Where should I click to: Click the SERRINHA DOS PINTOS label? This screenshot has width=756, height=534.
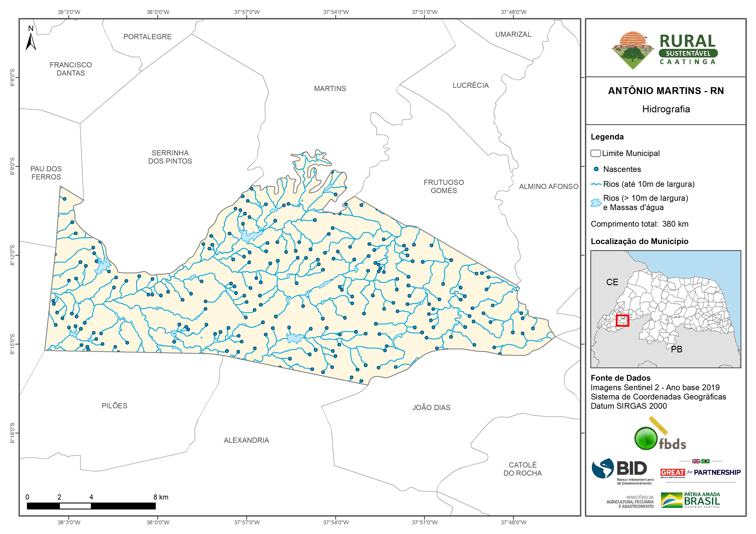click(x=170, y=157)
